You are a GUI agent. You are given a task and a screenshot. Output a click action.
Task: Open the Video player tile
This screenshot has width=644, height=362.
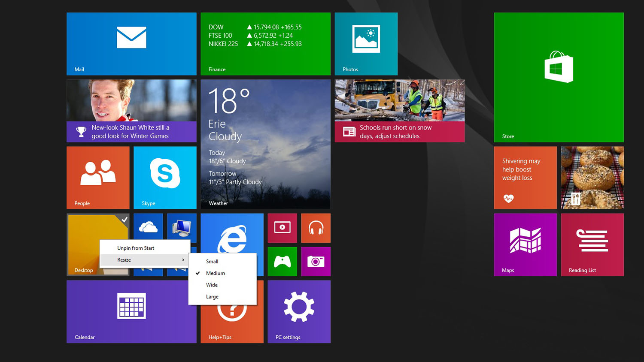click(282, 228)
